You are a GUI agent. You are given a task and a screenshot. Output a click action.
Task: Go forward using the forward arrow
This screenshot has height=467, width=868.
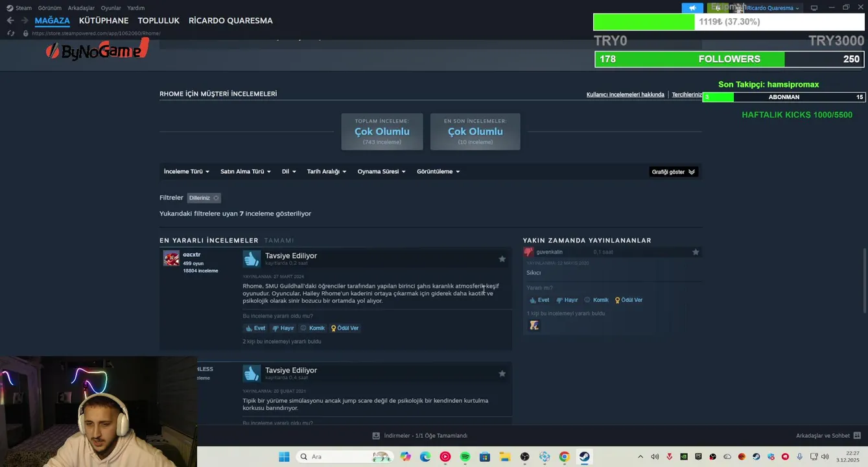pos(24,21)
